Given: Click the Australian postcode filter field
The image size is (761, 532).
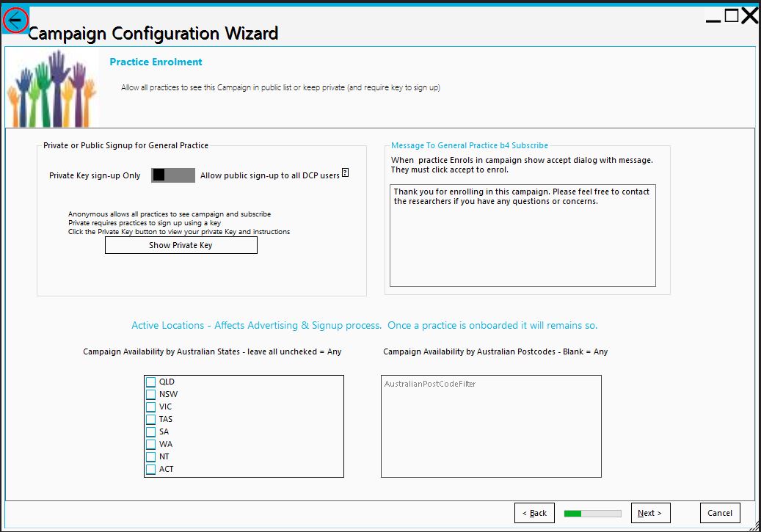Looking at the screenshot, I should (490, 426).
